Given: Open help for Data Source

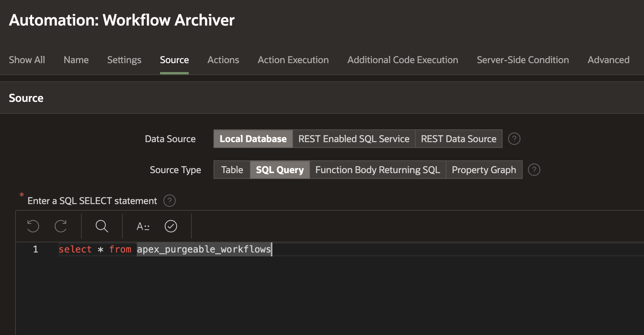Looking at the screenshot, I should point(514,139).
